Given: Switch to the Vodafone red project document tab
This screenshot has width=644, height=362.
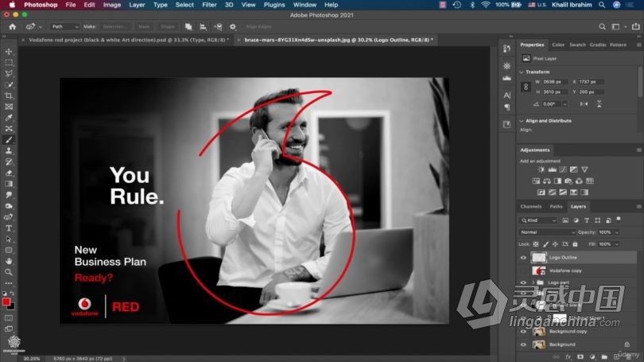Looking at the screenshot, I should [x=129, y=40].
